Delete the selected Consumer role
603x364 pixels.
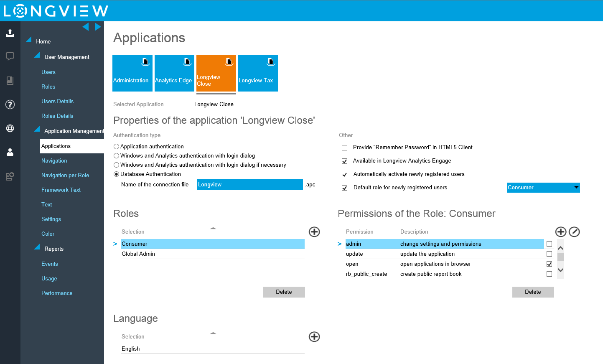pos(284,292)
